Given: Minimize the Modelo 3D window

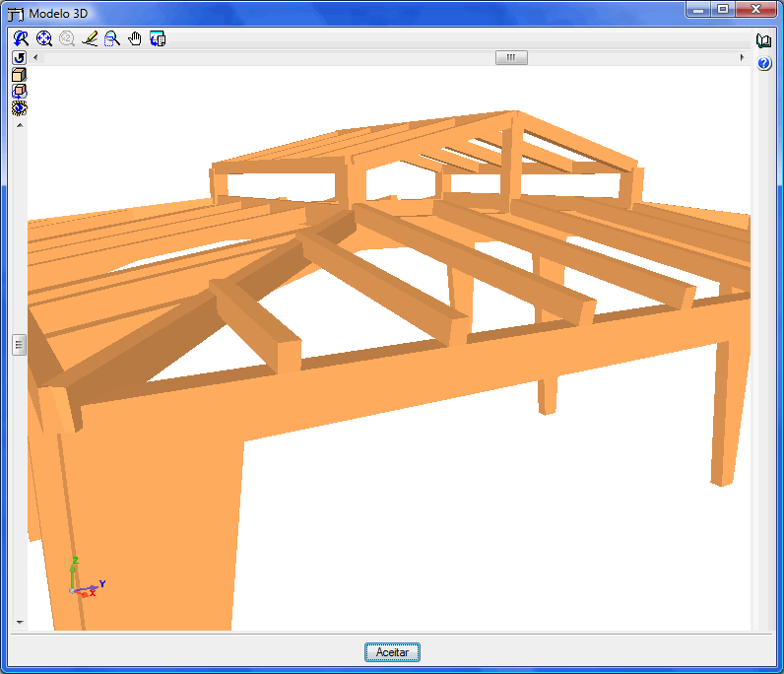Looking at the screenshot, I should (x=699, y=10).
